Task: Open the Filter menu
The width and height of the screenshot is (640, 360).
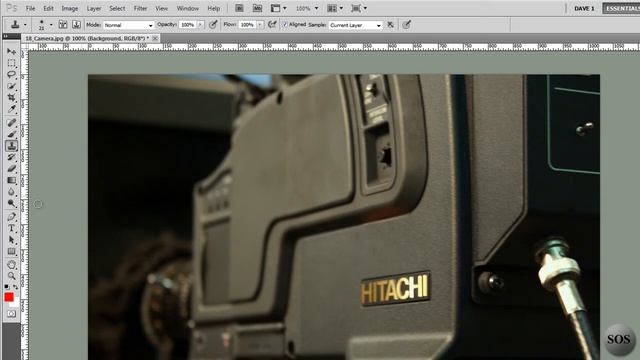Action: coord(140,8)
